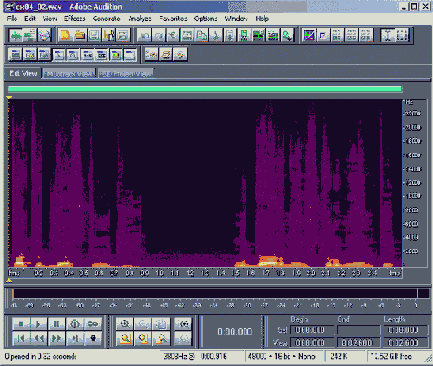
Task: Pause playback with the Pause button
Action: [57, 324]
